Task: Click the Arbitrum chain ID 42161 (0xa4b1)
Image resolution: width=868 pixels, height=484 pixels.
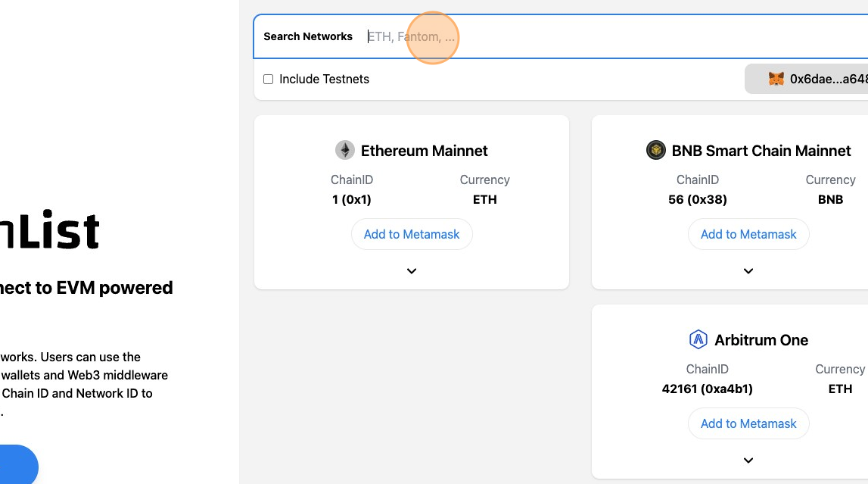Action: (x=708, y=389)
